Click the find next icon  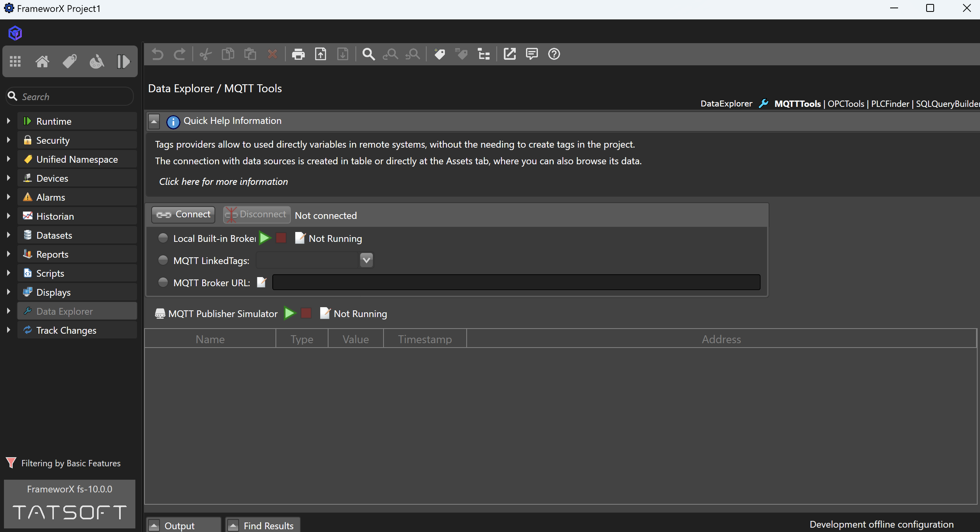(x=413, y=54)
